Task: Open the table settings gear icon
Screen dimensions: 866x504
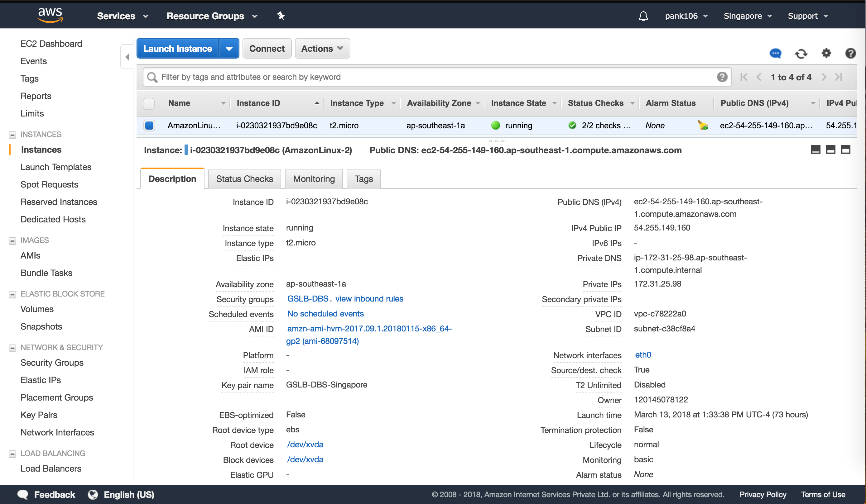Action: point(826,54)
